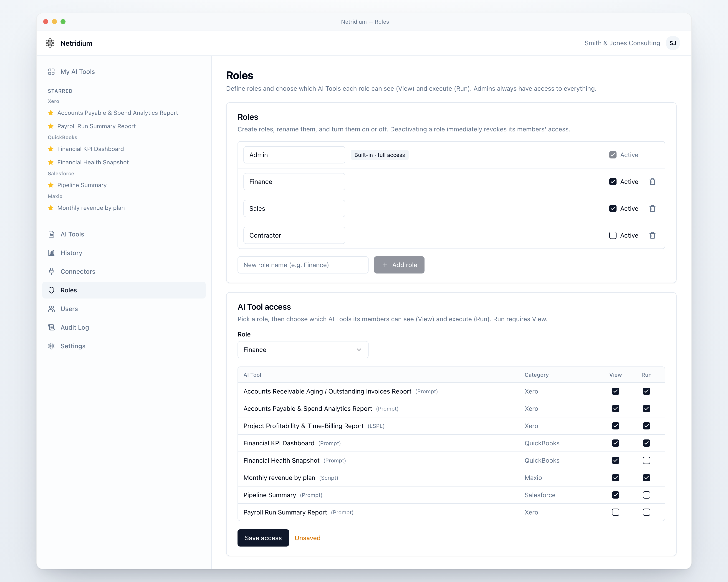The image size is (728, 582).
Task: Click the Admin role name field
Action: point(294,155)
